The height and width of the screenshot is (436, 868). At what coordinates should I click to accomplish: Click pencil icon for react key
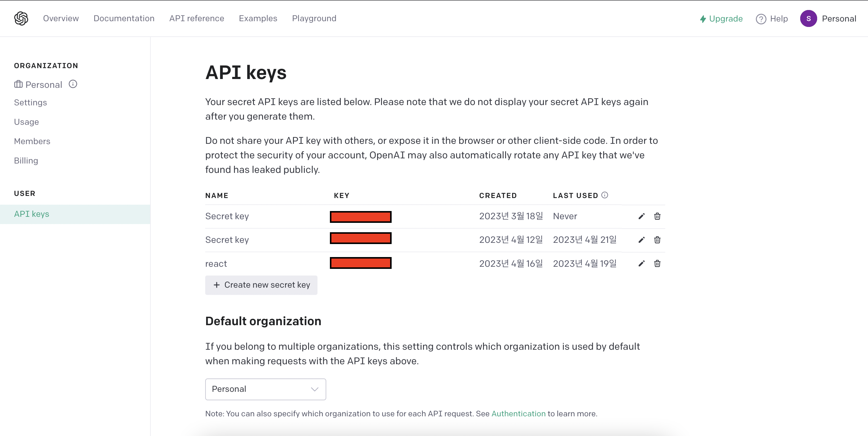[641, 263]
